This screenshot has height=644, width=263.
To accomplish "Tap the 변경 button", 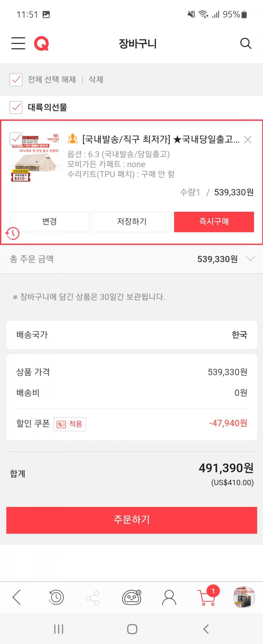I will [x=49, y=222].
